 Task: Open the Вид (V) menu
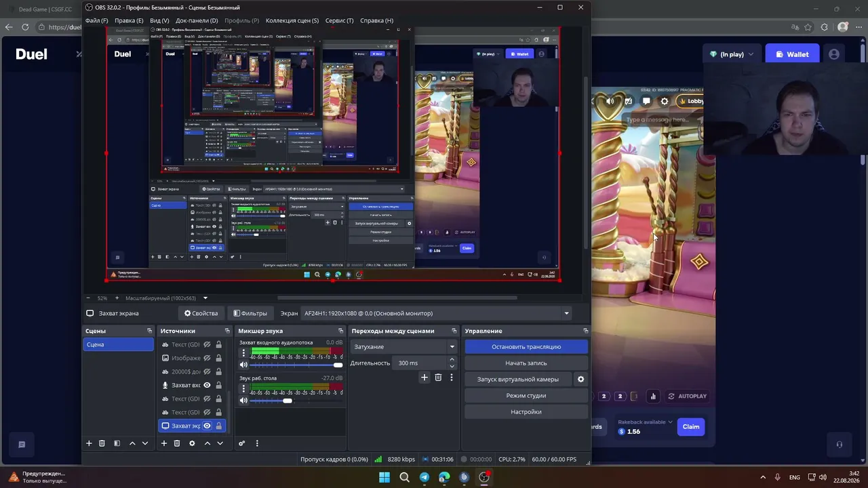tap(159, 20)
